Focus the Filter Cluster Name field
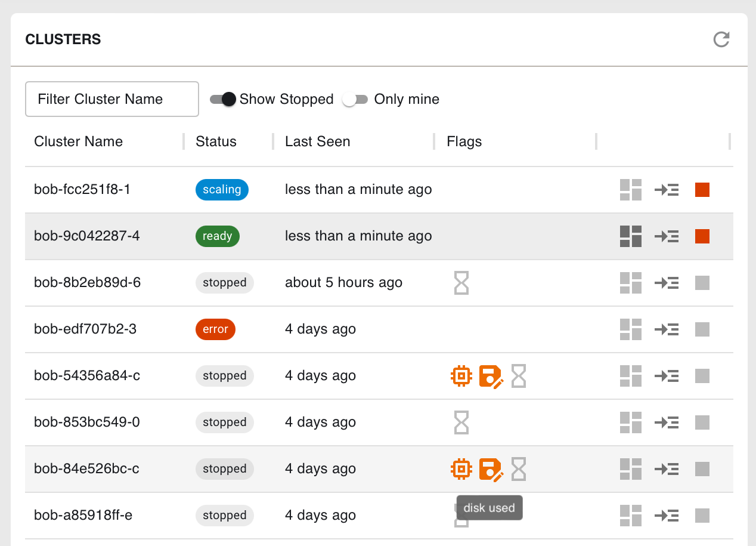Image resolution: width=756 pixels, height=546 pixels. (x=112, y=99)
